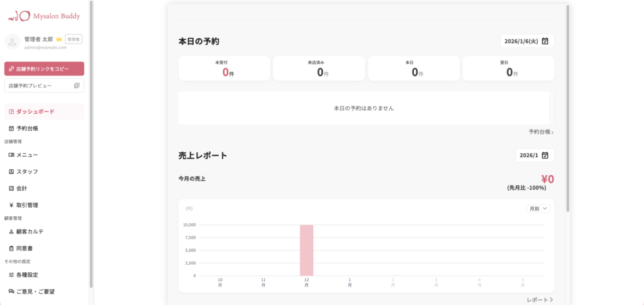Viewport: 644px width, 305px height.
Task: Expand the 月別 period dropdown
Action: [x=538, y=208]
